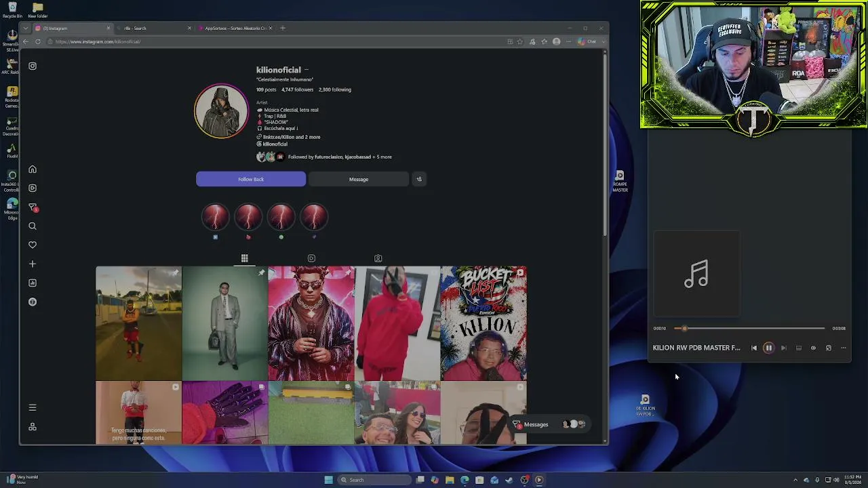
Task: Toggle the media player captions/cast icon
Action: point(798,348)
